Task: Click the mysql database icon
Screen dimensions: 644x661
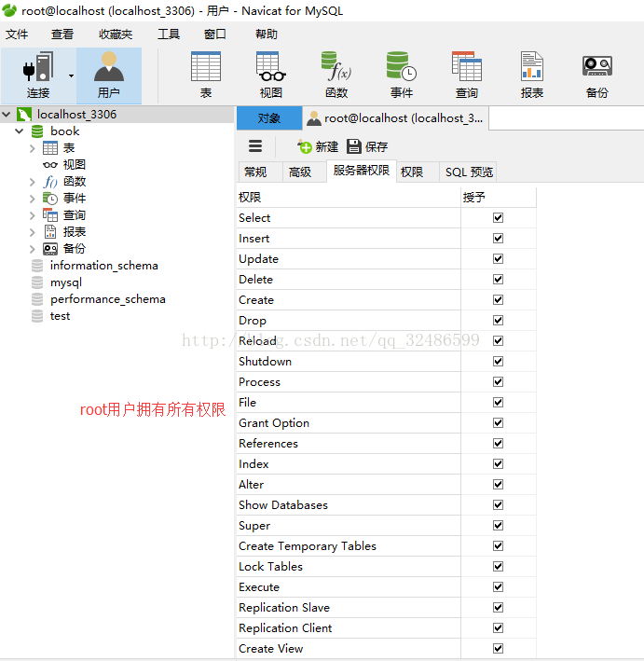Action: point(37,282)
